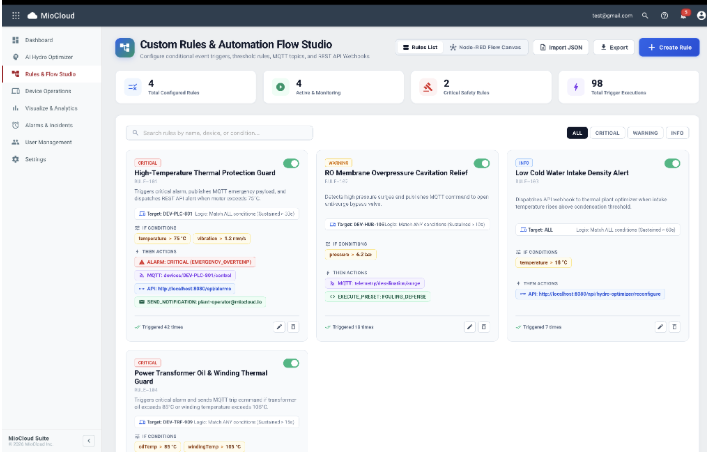Open the apps grid launcher icon

[x=16, y=15]
